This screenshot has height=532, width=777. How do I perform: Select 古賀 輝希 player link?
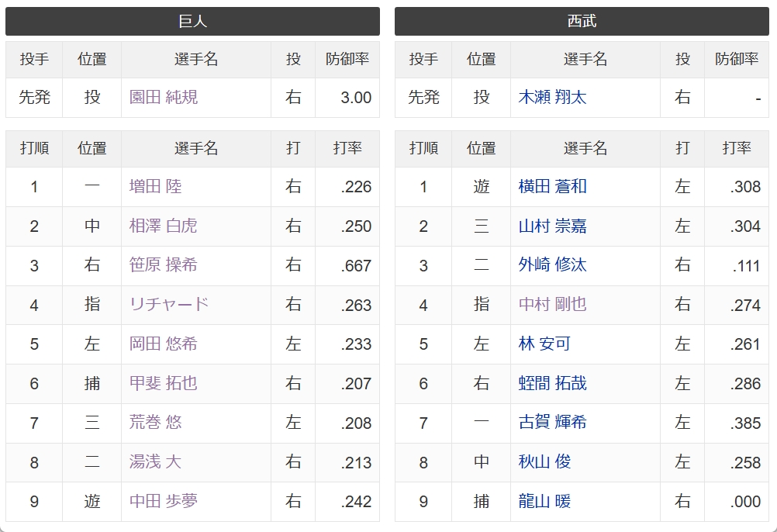(553, 423)
